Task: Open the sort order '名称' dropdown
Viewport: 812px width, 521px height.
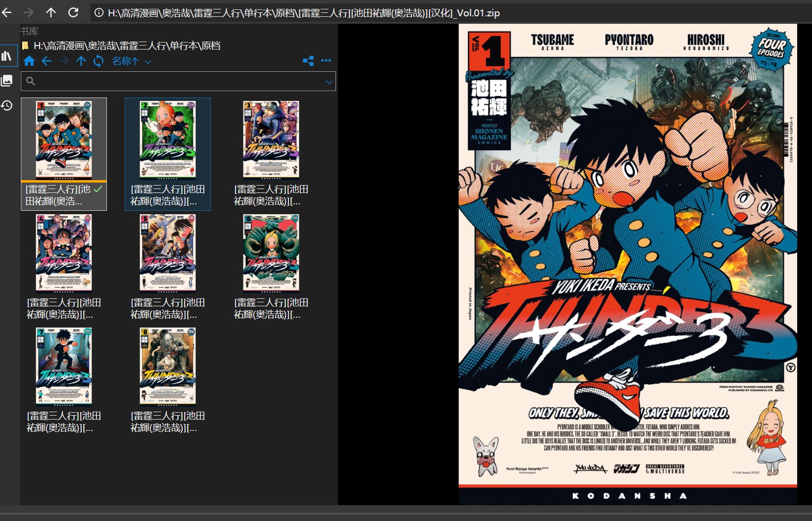Action: (131, 61)
